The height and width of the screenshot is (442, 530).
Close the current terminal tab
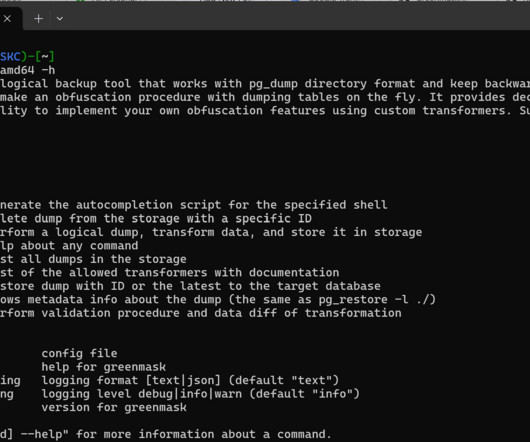pyautogui.click(x=7, y=19)
